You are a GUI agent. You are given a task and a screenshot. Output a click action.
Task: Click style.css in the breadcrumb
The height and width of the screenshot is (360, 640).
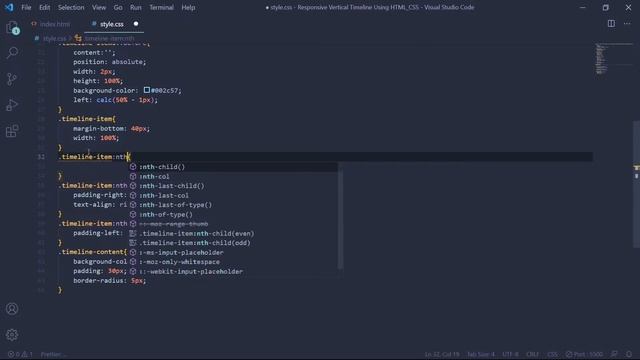[x=54, y=38]
